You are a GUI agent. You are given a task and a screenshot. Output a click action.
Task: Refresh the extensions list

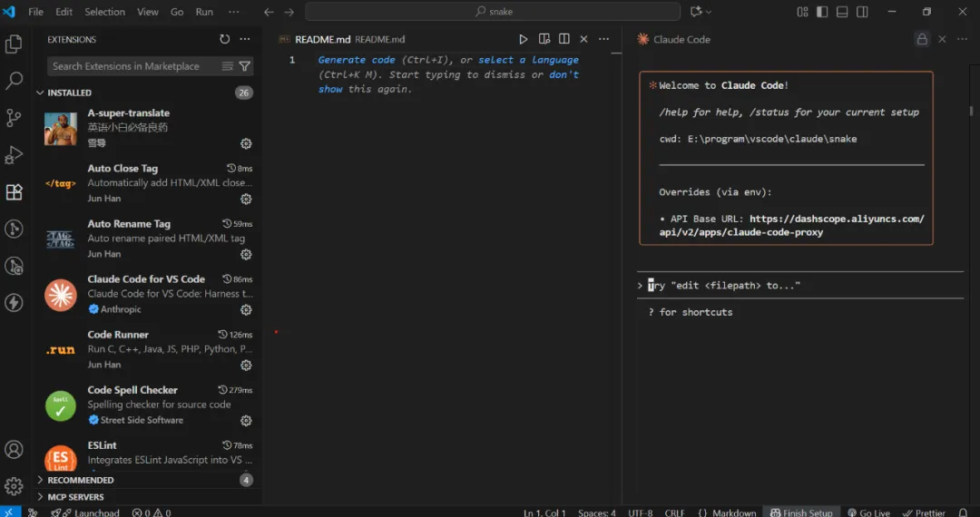pos(225,39)
